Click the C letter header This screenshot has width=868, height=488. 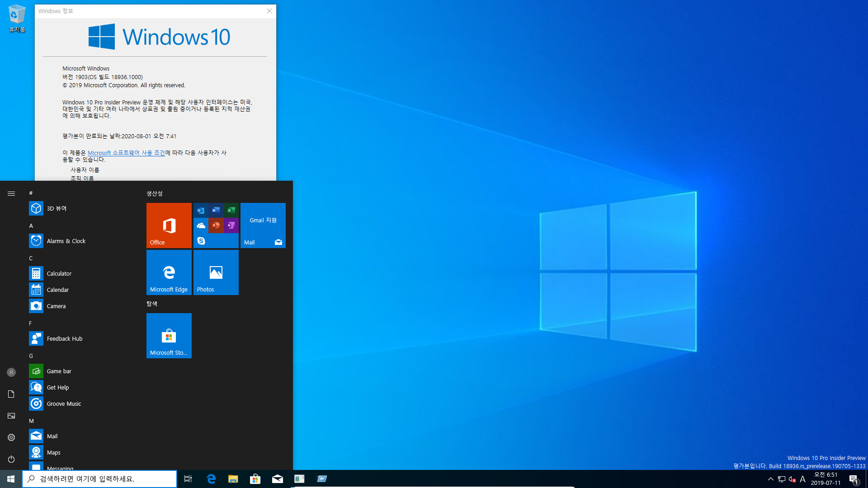[31, 258]
